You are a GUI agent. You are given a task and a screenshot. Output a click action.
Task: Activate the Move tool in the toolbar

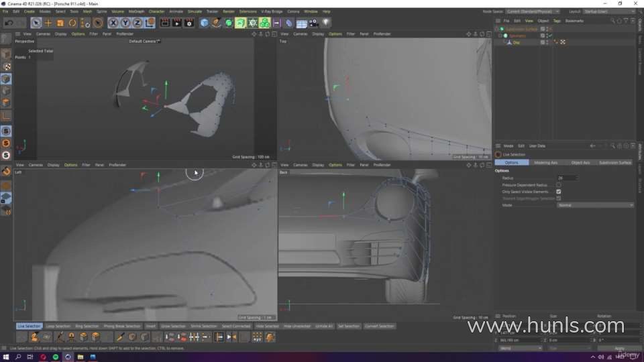(x=48, y=23)
